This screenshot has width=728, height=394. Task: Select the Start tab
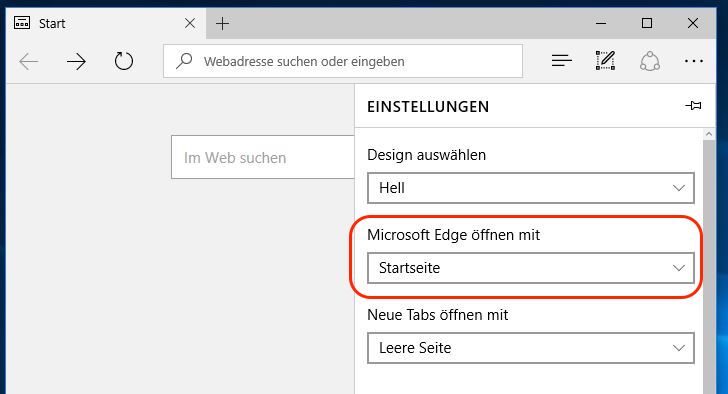point(106,23)
